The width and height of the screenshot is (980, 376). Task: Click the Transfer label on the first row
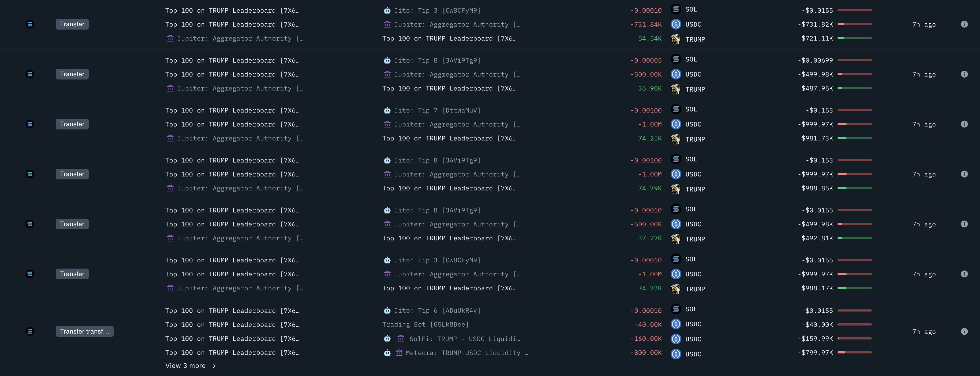pos(72,24)
